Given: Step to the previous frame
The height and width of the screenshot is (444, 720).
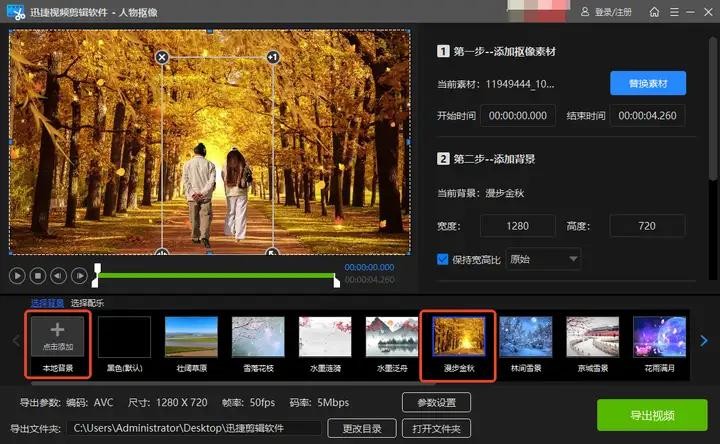Looking at the screenshot, I should (57, 275).
